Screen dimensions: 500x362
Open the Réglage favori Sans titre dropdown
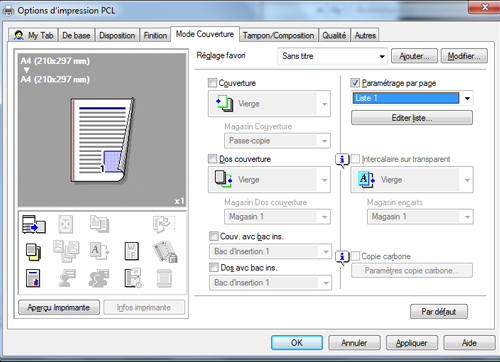[x=333, y=56]
